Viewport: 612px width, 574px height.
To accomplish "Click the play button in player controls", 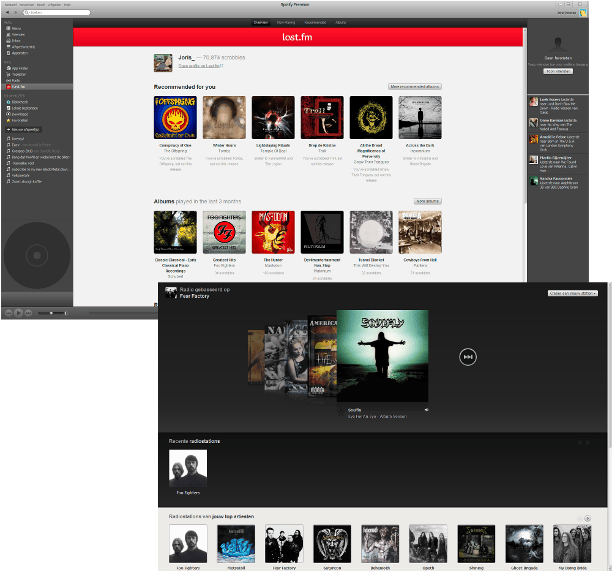I will 18,313.
